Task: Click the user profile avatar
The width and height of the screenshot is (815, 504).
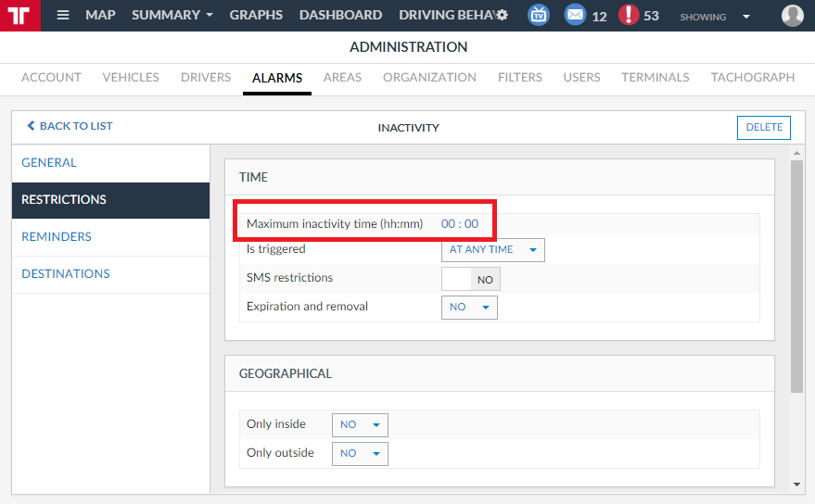Action: coord(792,16)
